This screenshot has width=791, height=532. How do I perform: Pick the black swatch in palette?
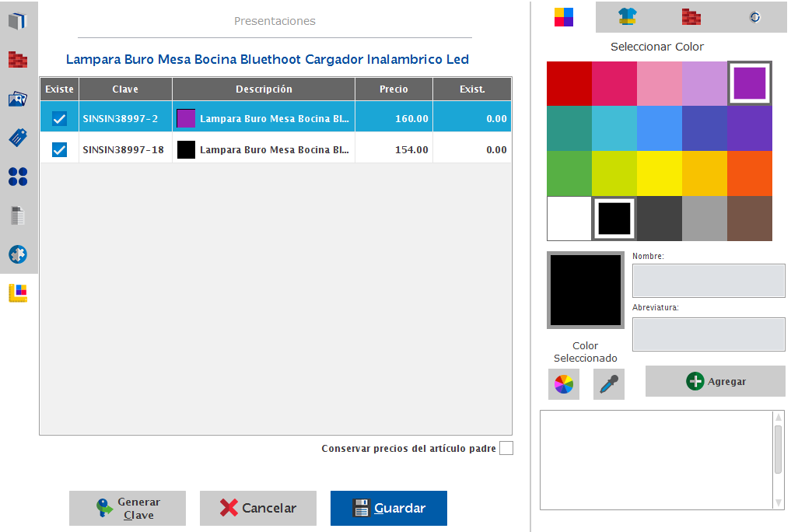pos(614,219)
